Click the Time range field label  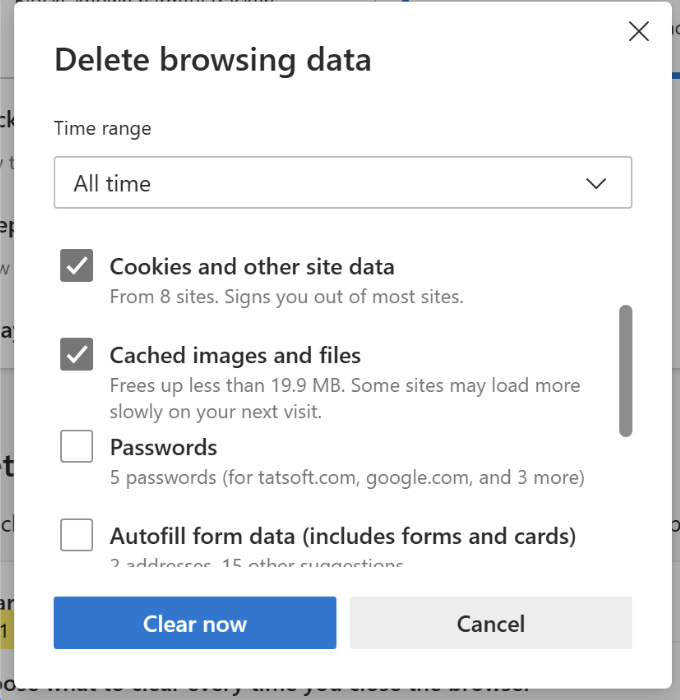point(102,128)
